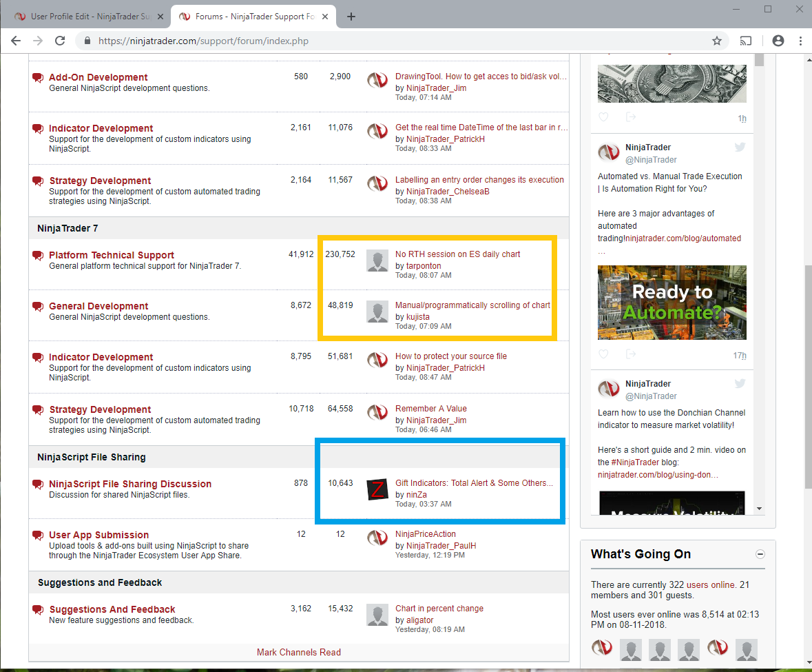Click Mark Channels Read
The image size is (812, 672).
point(299,652)
